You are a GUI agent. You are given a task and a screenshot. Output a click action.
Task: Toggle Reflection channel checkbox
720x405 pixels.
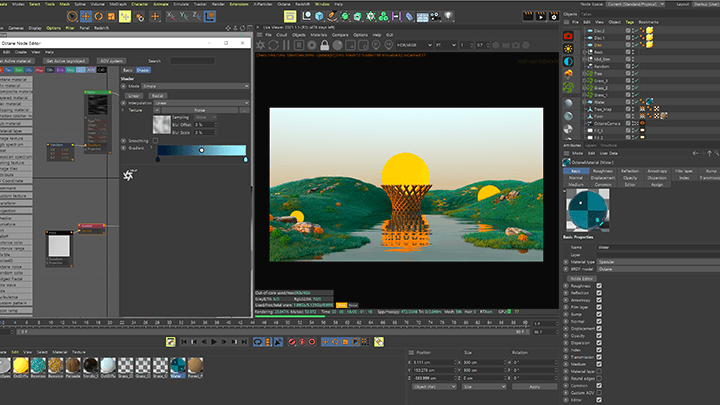click(x=599, y=292)
